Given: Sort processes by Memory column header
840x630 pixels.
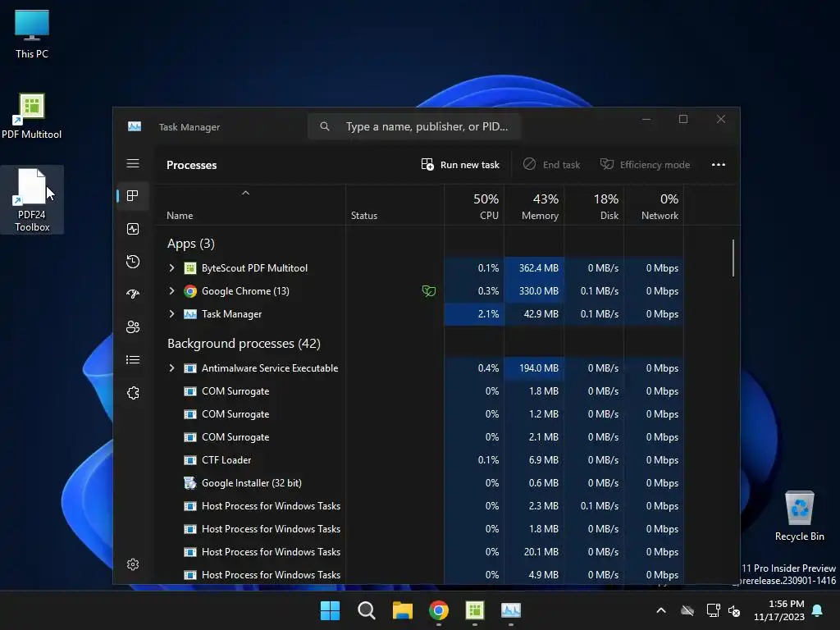Looking at the screenshot, I should [x=534, y=206].
